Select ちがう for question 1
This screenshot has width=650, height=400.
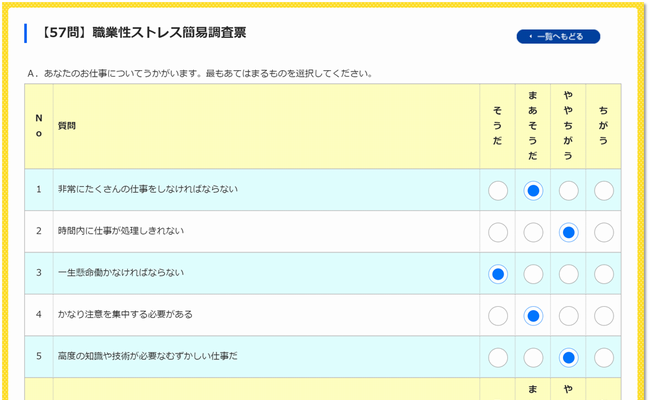click(x=603, y=190)
